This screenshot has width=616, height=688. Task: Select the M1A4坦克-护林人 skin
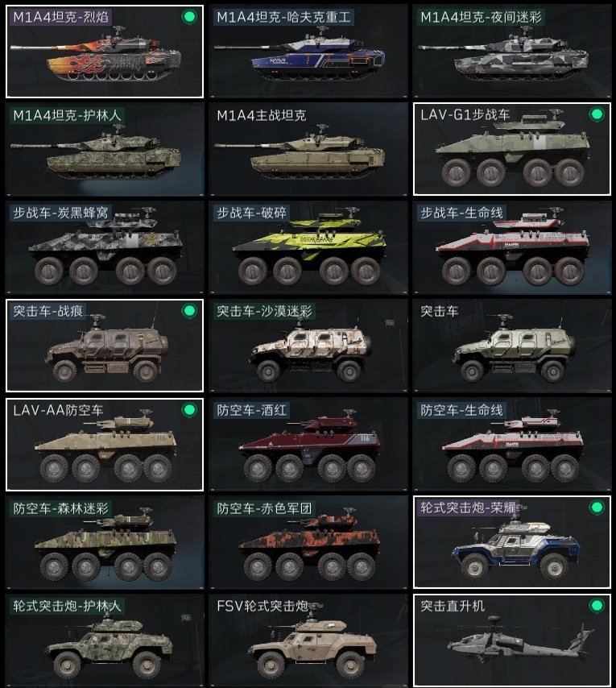(105, 149)
